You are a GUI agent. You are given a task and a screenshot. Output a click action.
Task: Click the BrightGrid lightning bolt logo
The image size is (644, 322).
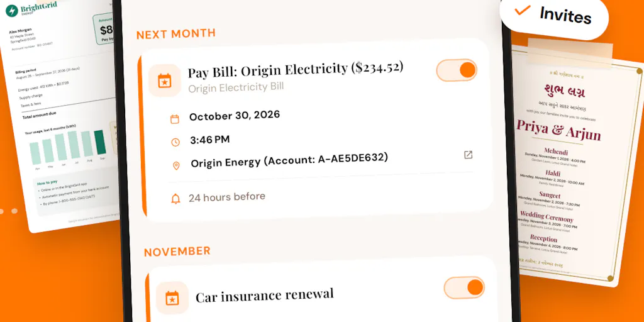click(11, 11)
